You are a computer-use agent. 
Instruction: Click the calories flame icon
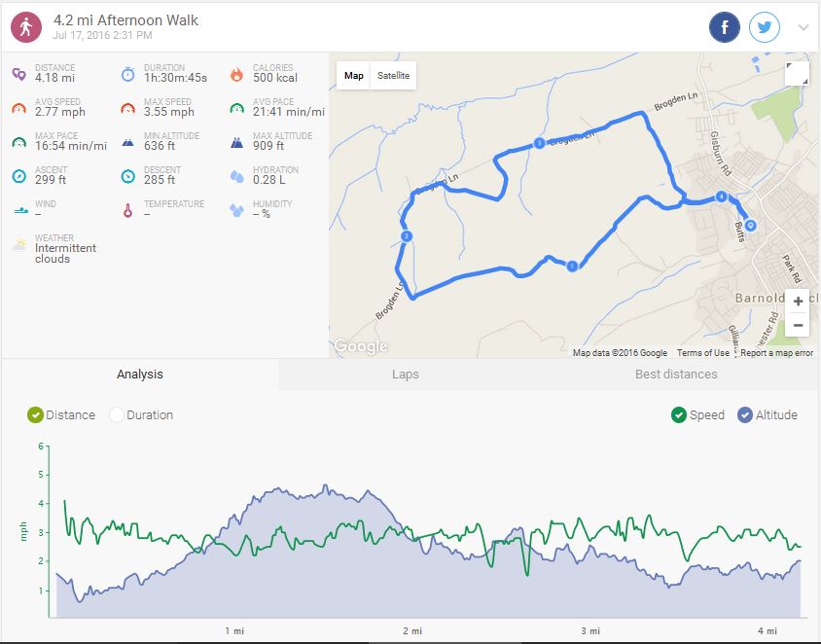pos(236,75)
